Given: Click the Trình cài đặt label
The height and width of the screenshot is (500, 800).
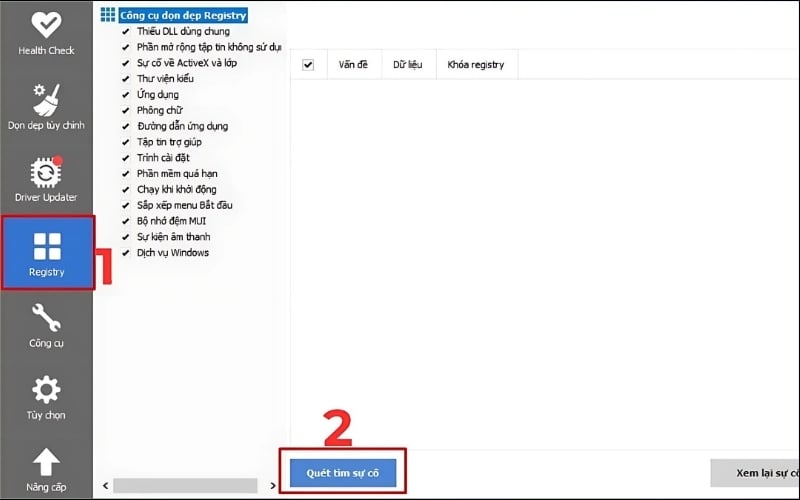Looking at the screenshot, I should (163, 158).
